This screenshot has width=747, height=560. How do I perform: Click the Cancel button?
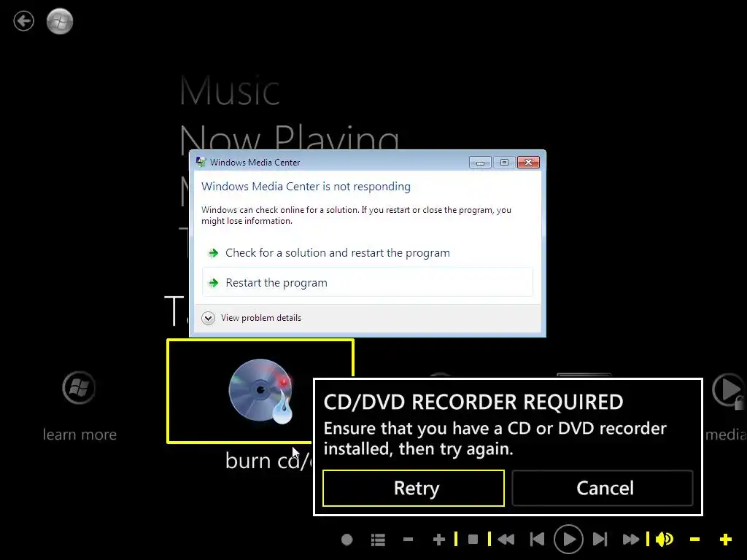(602, 488)
